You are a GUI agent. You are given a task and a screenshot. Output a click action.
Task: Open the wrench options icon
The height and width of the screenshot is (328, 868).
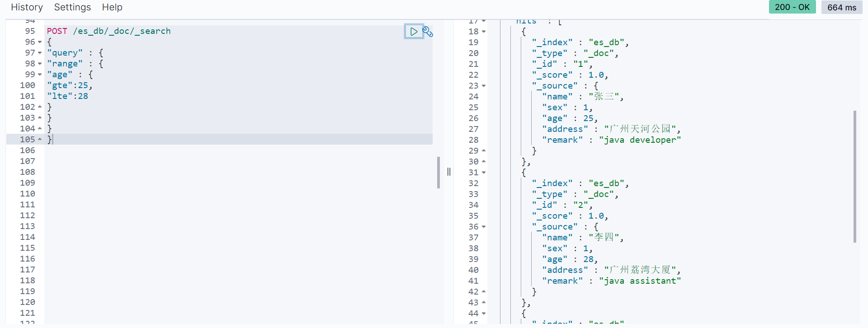[x=428, y=31]
